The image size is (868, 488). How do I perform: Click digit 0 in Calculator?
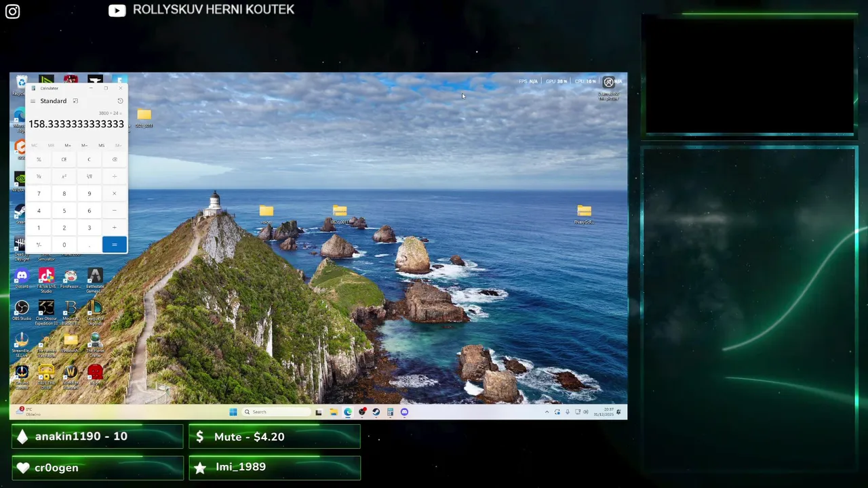coord(64,245)
